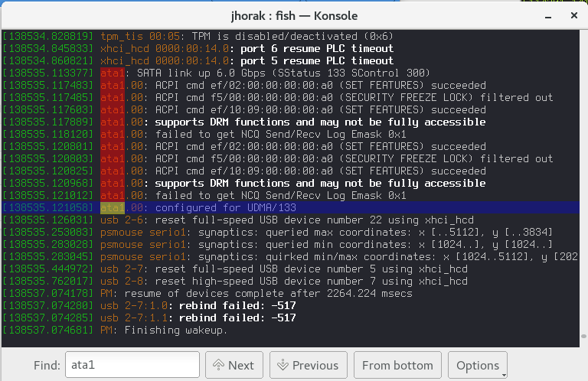Click 'port 5 resume PLC timeout' line
Image resolution: width=588 pixels, height=381 pixels.
198,60
